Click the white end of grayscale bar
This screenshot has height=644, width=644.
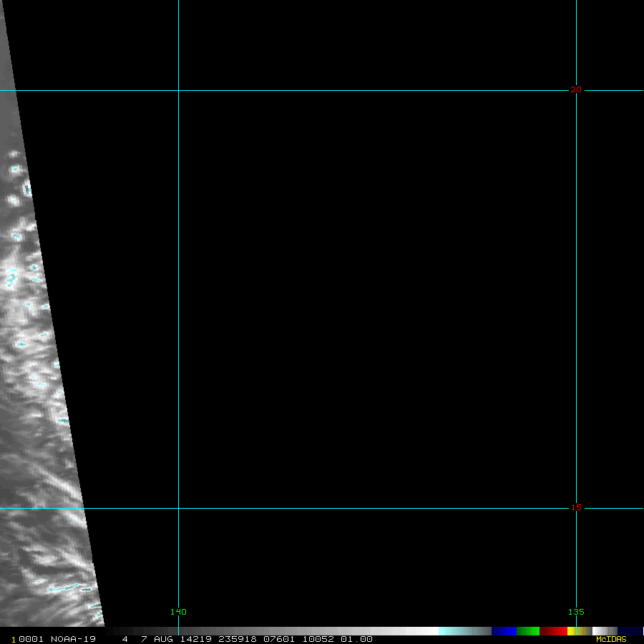[x=429, y=631]
